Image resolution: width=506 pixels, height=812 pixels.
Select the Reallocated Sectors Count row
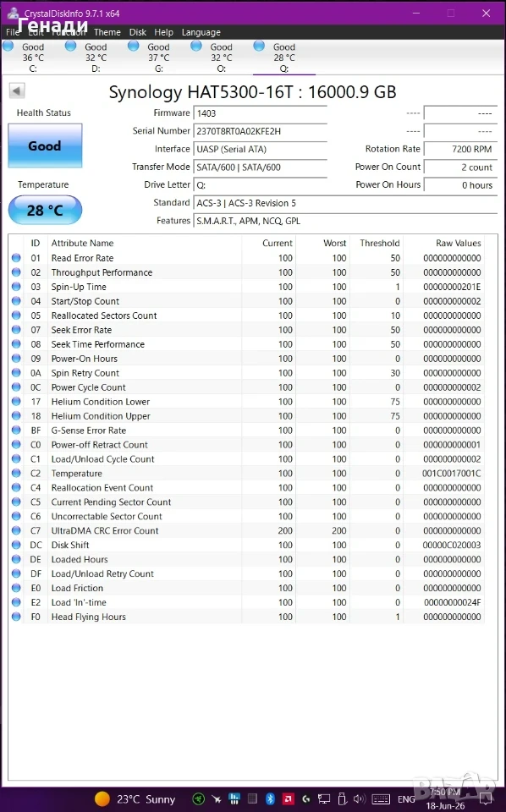coord(246,315)
